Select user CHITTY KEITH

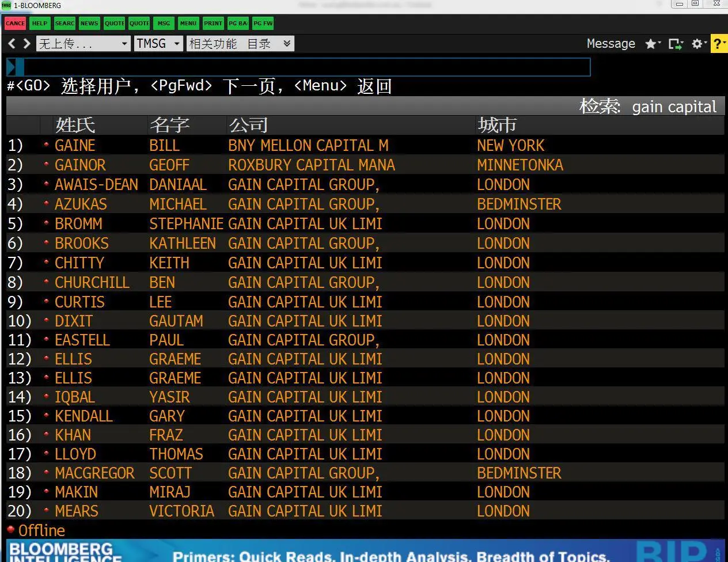365,263
